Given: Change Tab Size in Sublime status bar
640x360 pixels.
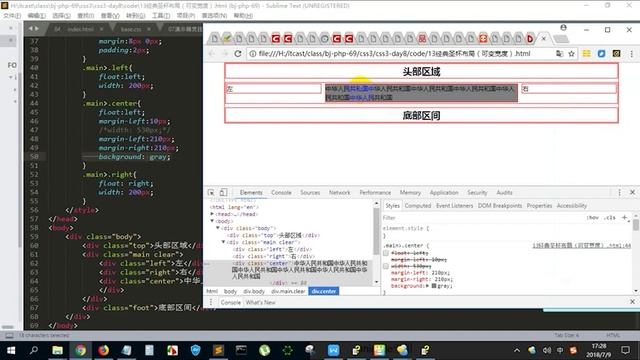Looking at the screenshot, I should pyautogui.click(x=567, y=335).
